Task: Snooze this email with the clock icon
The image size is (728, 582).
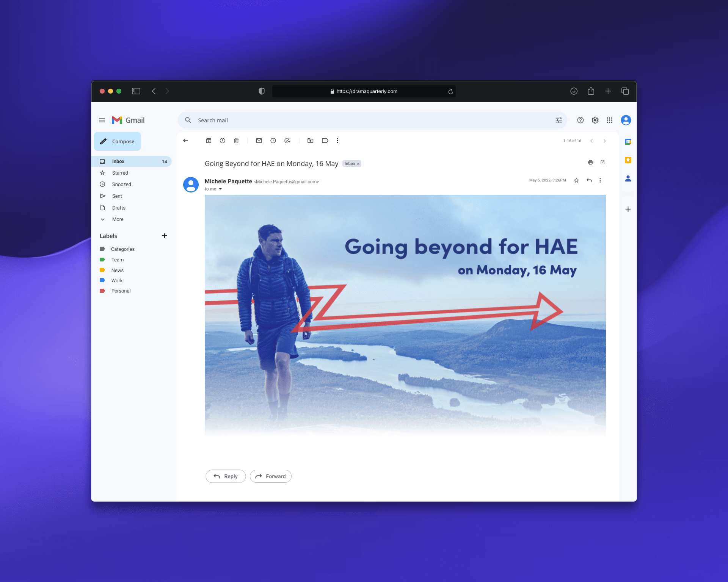Action: click(x=273, y=141)
